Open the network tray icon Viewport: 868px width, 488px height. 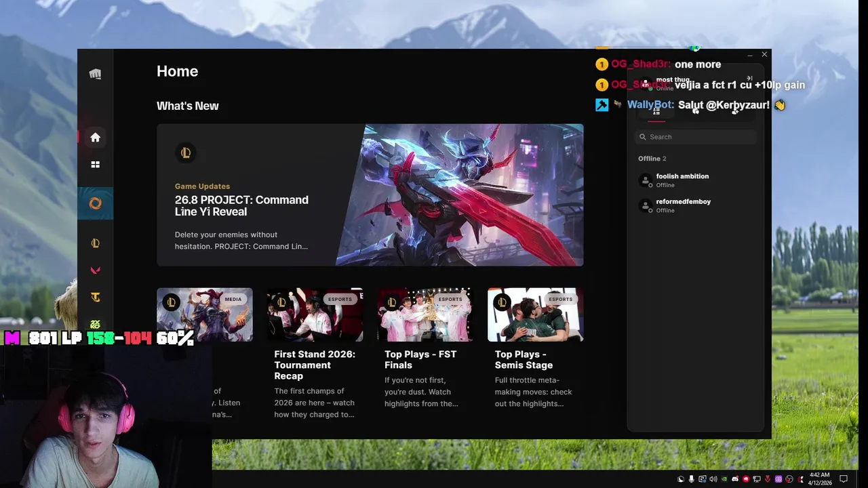pyautogui.click(x=757, y=479)
